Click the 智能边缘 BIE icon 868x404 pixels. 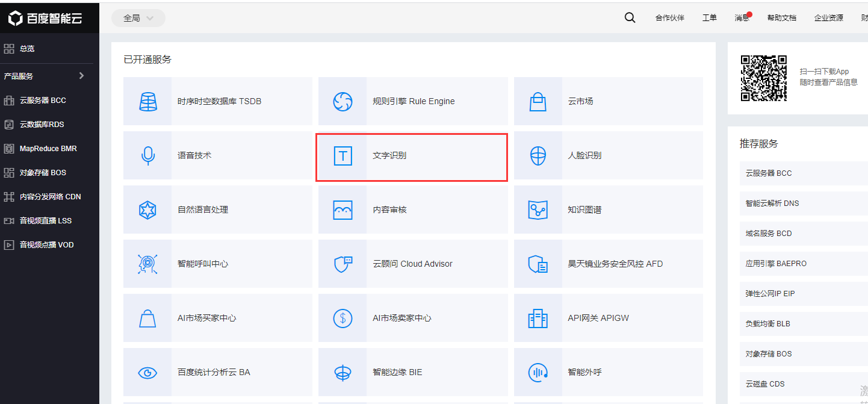pos(343,372)
